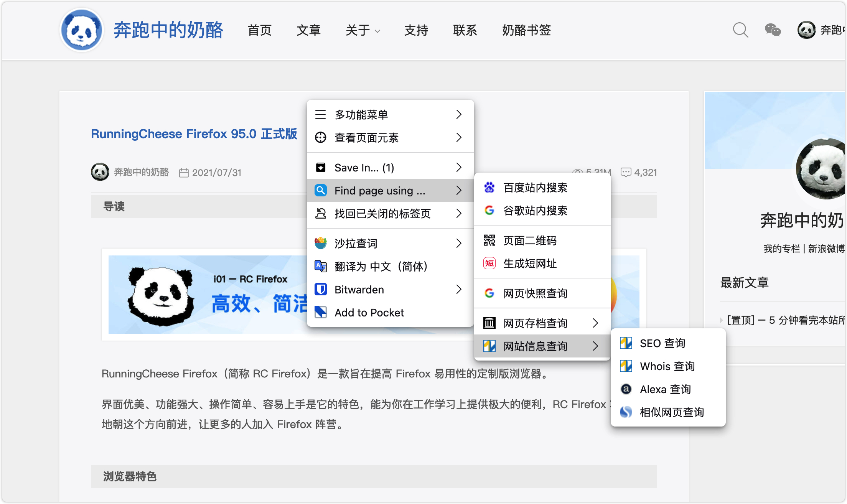The image size is (847, 504).
Task: Open RunningCheese Firefox 95.0 正式版 article link
Action: pos(194,134)
